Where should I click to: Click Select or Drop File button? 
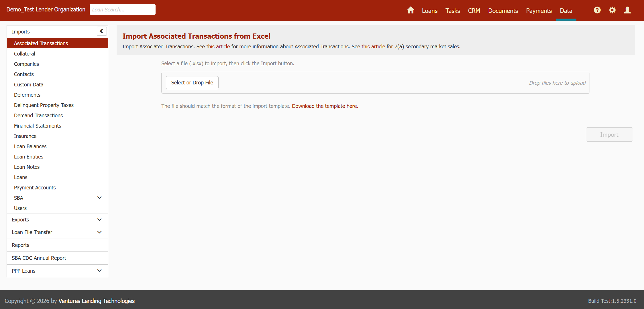click(192, 83)
